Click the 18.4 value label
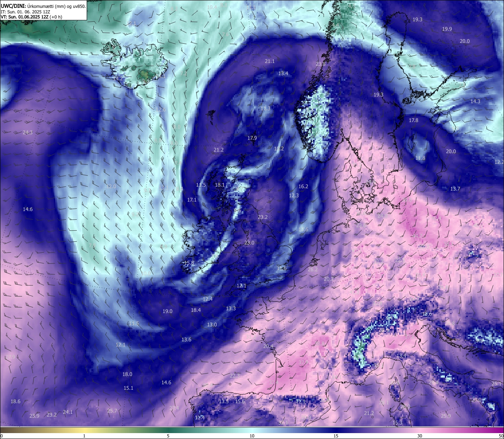Image resolution: width=504 pixels, height=439 pixels. point(196,310)
